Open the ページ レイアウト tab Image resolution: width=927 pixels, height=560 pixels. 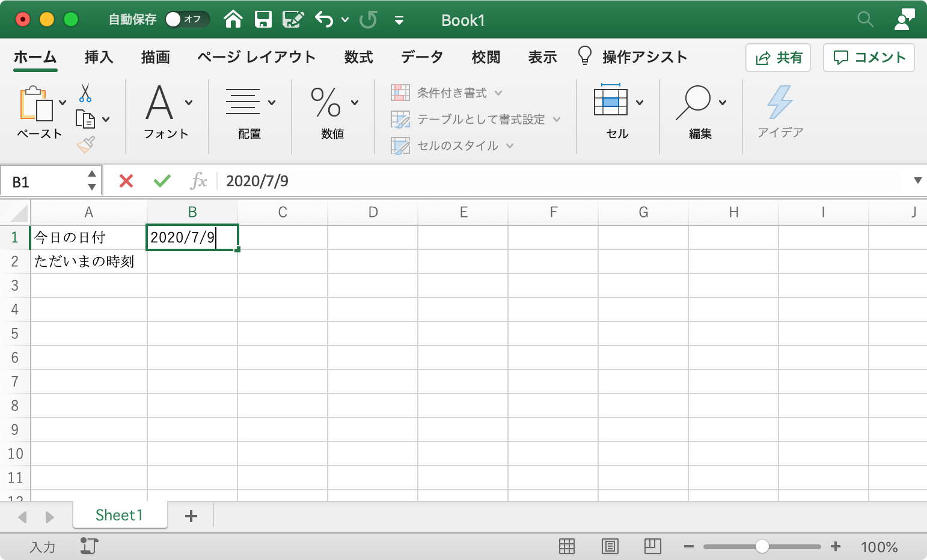257,57
